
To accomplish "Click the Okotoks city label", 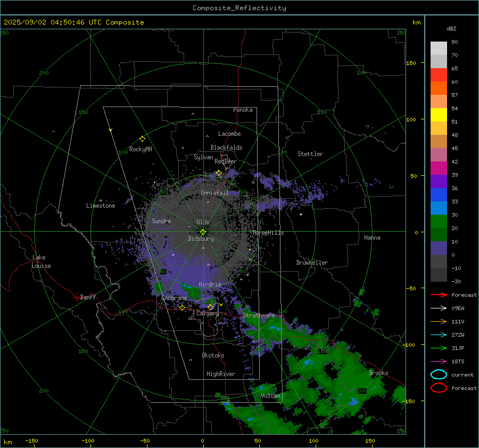I will click(x=213, y=355).
